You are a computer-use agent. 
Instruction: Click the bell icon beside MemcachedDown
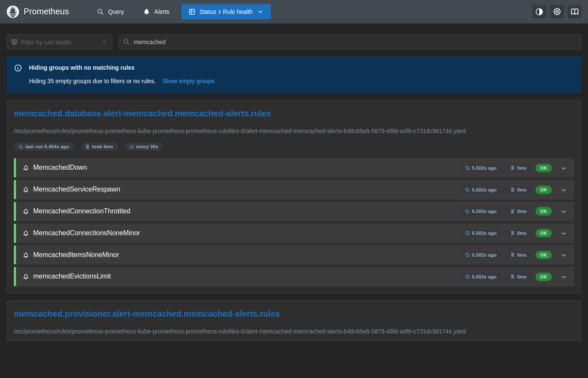pyautogui.click(x=26, y=168)
